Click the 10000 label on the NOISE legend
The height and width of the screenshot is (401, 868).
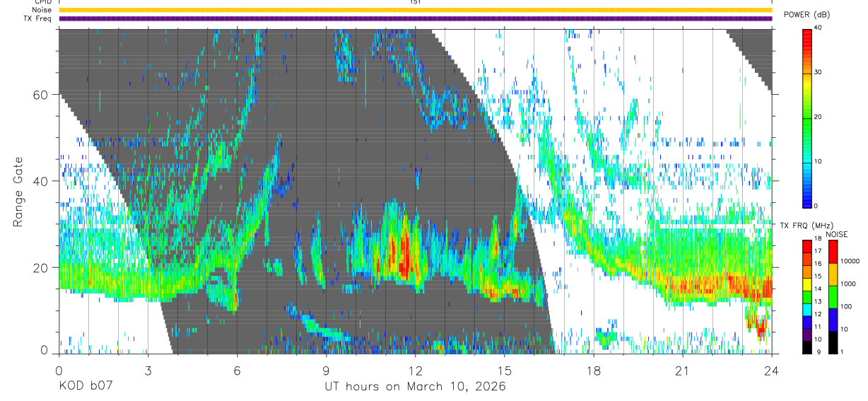click(850, 262)
